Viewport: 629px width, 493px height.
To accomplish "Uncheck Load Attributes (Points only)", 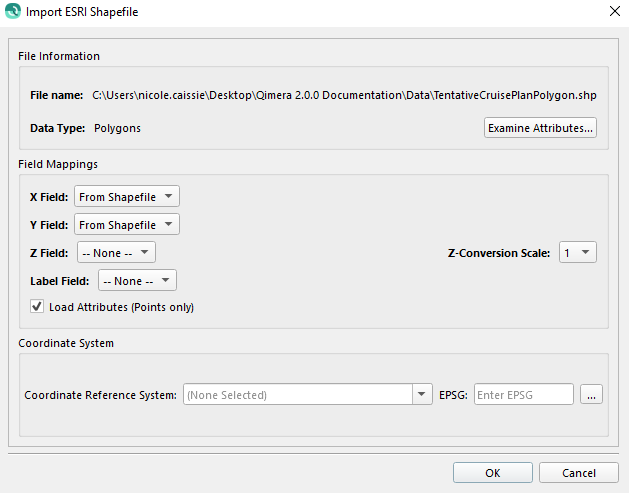I will coord(37,307).
